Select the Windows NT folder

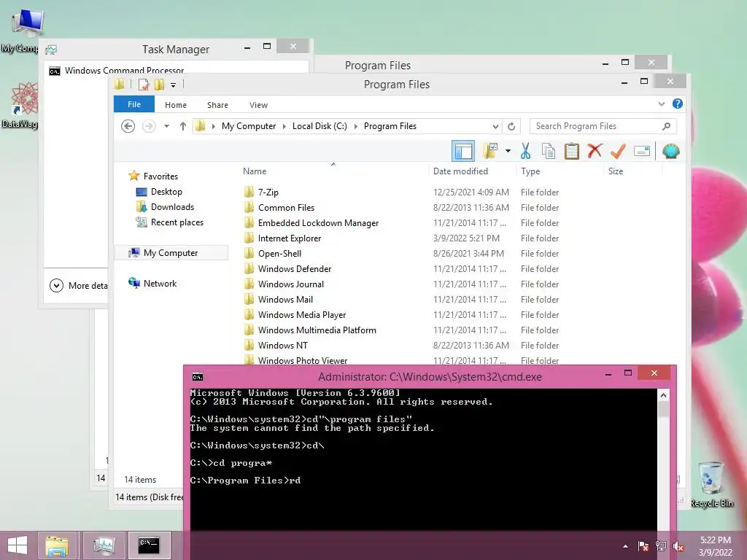click(x=282, y=345)
